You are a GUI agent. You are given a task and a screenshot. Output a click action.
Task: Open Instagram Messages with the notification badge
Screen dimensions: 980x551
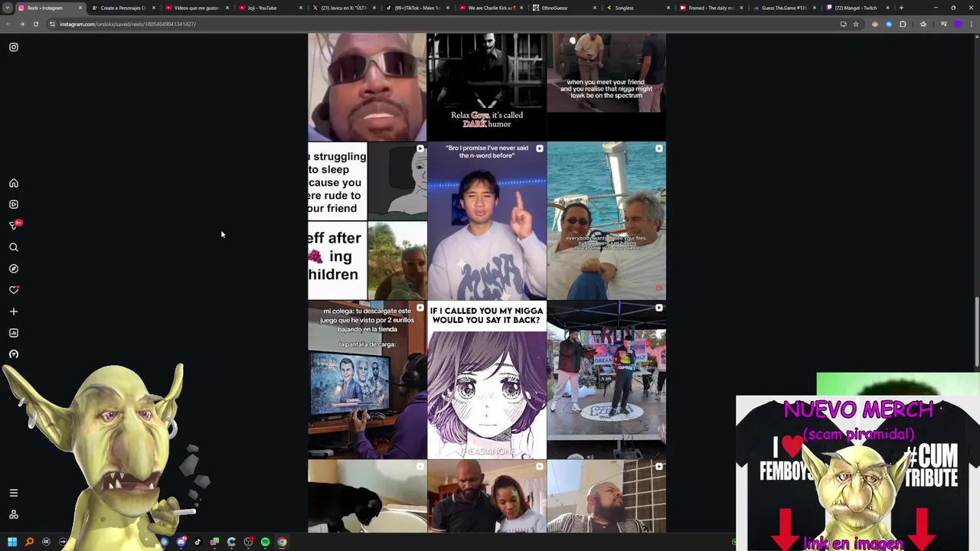pyautogui.click(x=14, y=226)
